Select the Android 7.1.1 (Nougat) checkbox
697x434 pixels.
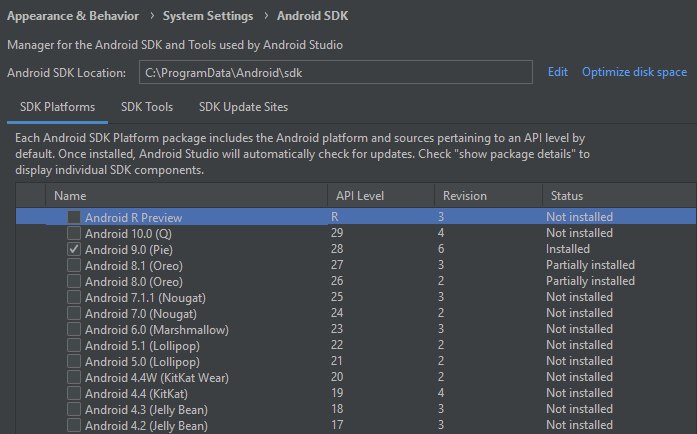[74, 297]
